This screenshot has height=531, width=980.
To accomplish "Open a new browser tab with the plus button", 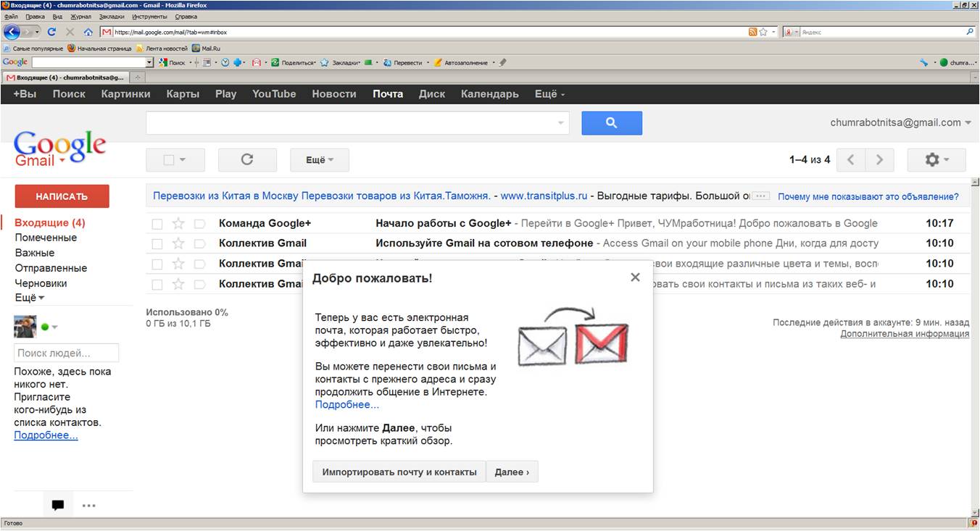I will pyautogui.click(x=138, y=77).
